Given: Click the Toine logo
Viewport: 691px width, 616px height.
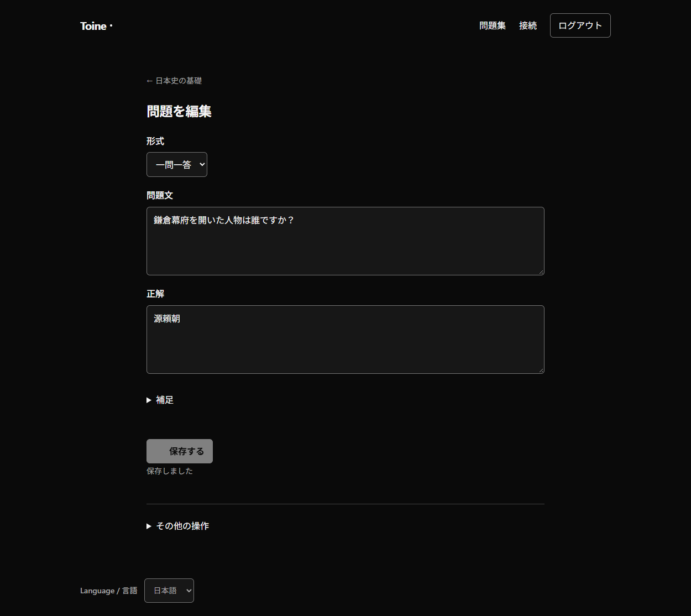Looking at the screenshot, I should 96,26.
